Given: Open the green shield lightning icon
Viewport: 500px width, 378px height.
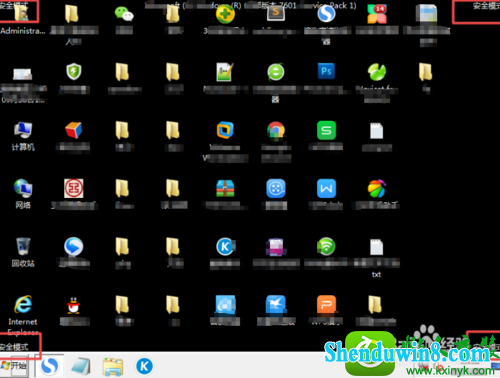Looking at the screenshot, I should click(x=74, y=71).
